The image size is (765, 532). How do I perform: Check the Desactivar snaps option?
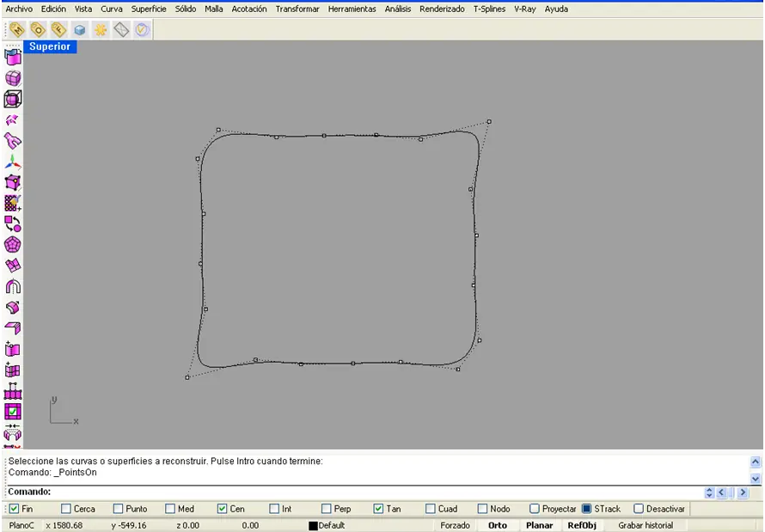(639, 509)
